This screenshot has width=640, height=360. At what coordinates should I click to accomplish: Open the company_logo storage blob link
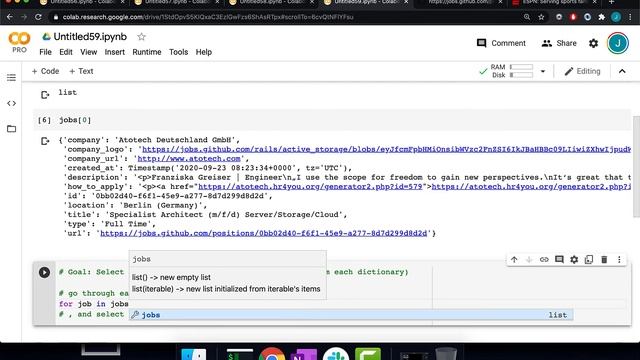point(386,149)
